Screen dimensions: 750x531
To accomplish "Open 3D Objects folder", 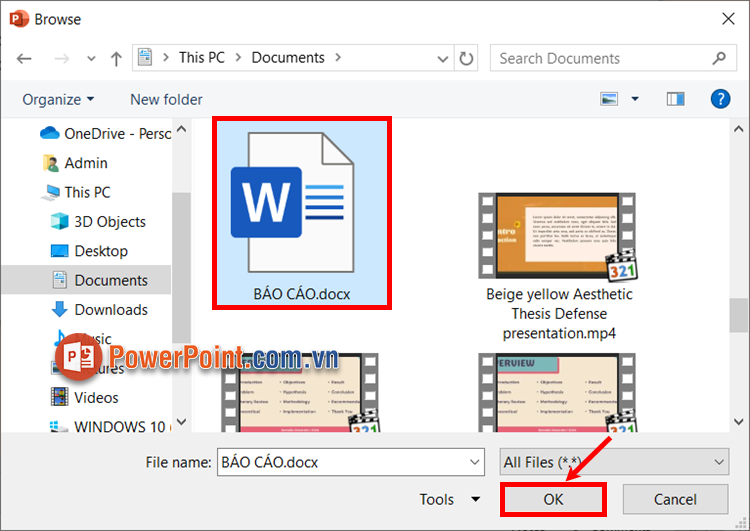I will click(x=98, y=221).
